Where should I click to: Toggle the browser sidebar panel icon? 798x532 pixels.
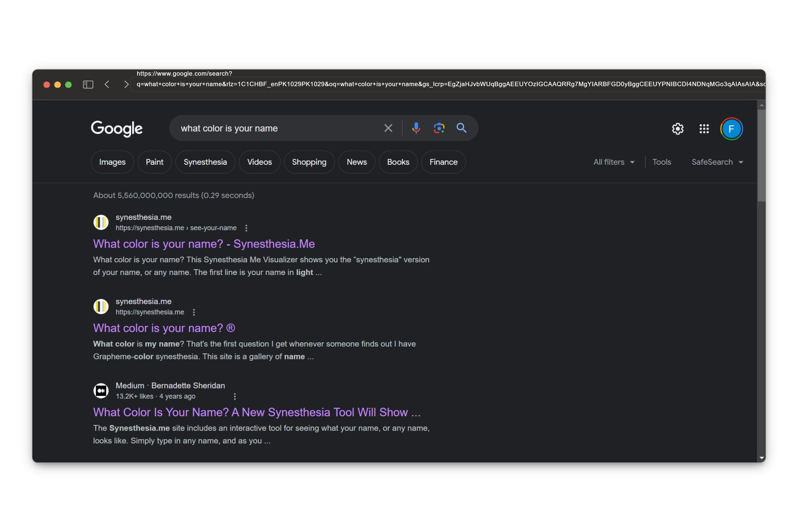(x=88, y=85)
